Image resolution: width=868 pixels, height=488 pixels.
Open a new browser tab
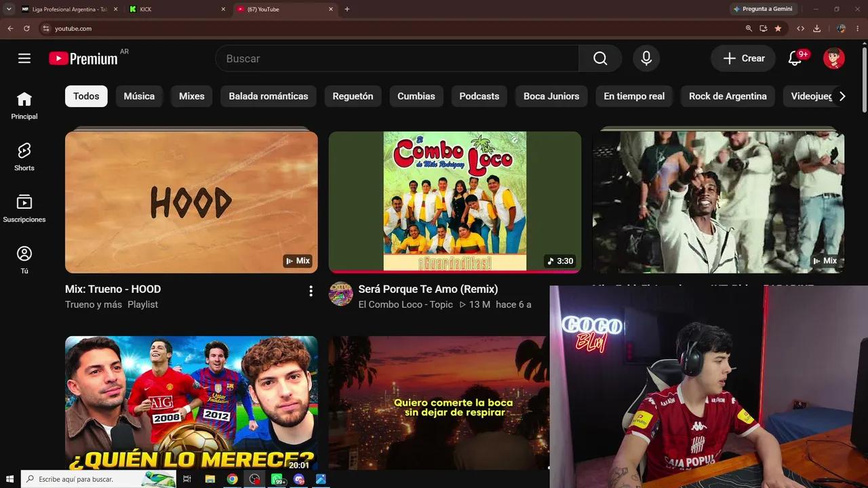point(347,9)
